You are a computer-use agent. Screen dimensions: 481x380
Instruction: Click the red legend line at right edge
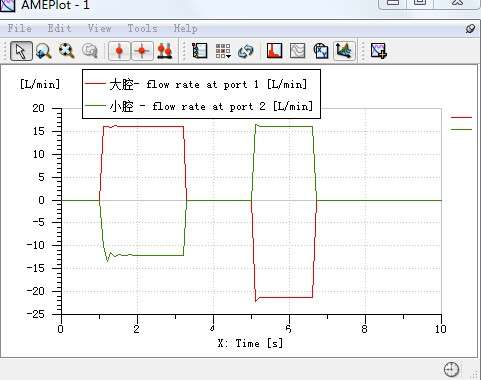461,117
